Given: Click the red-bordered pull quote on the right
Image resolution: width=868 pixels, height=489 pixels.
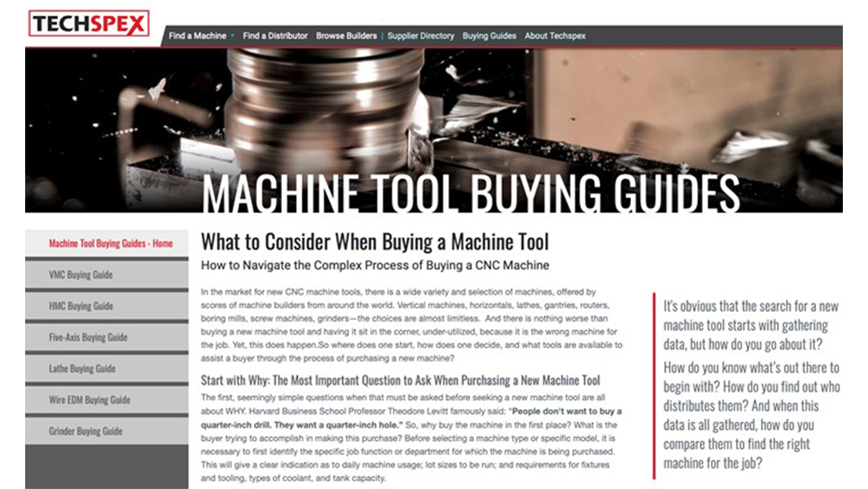Looking at the screenshot, I should [x=750, y=385].
